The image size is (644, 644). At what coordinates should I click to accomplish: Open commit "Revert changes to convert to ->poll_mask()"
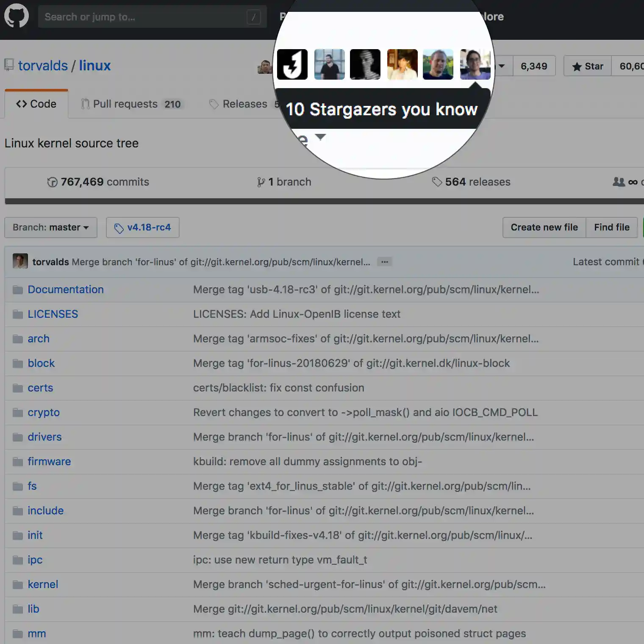click(365, 412)
